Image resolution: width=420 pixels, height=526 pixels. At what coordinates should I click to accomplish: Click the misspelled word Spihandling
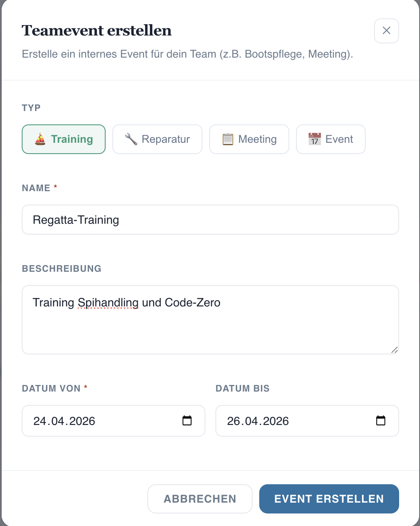[x=108, y=302]
